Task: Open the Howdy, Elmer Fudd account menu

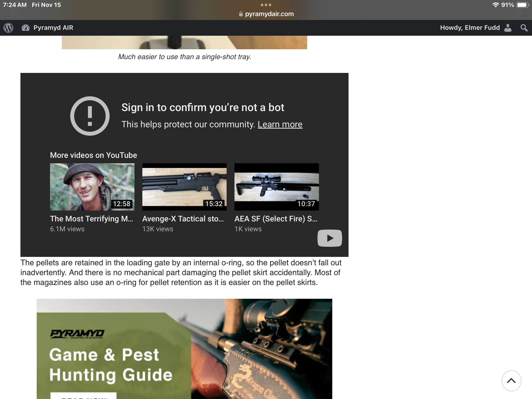Action: coord(476,28)
